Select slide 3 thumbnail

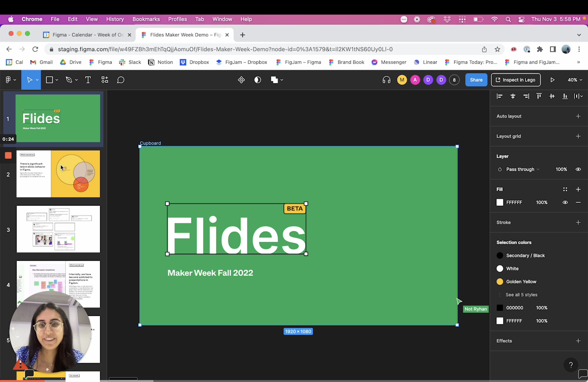(58, 229)
